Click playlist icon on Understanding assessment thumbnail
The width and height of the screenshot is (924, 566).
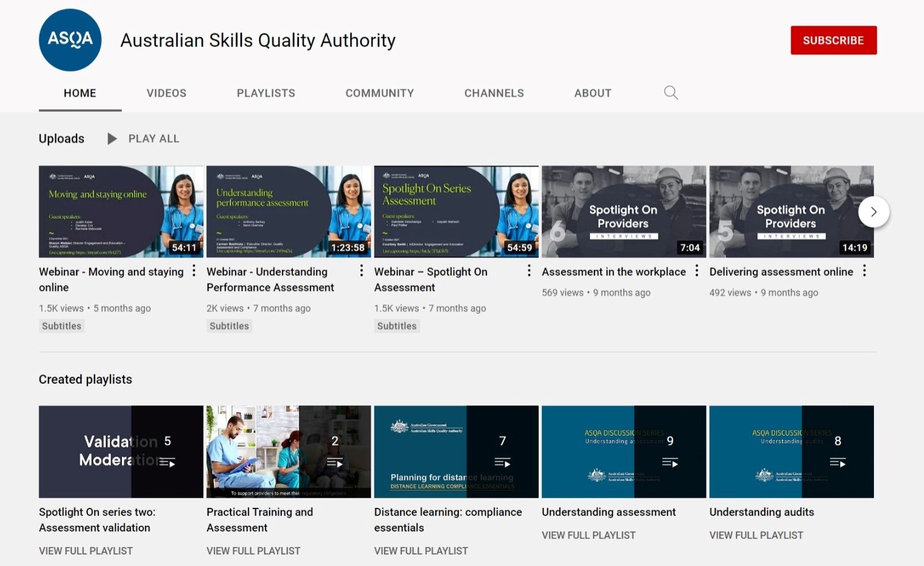[x=670, y=462]
